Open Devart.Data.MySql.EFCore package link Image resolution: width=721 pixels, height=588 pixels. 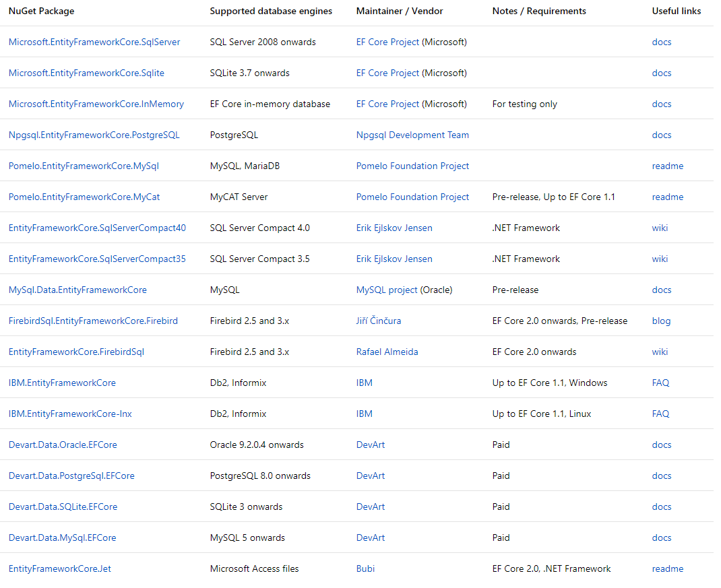[x=63, y=537]
